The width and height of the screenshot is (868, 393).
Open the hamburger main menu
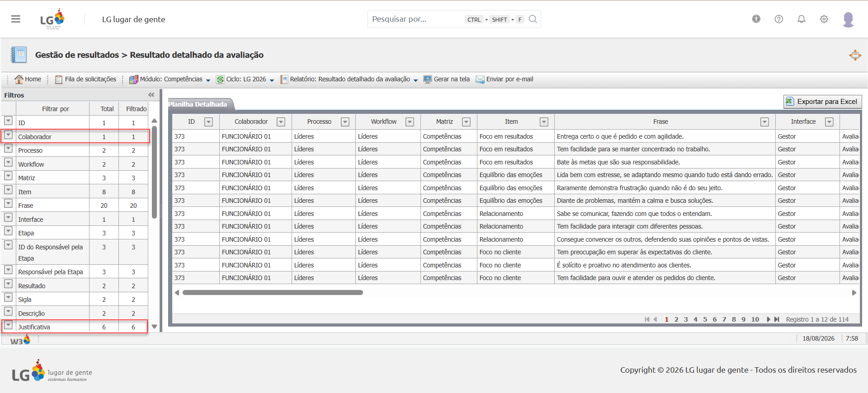tap(16, 19)
